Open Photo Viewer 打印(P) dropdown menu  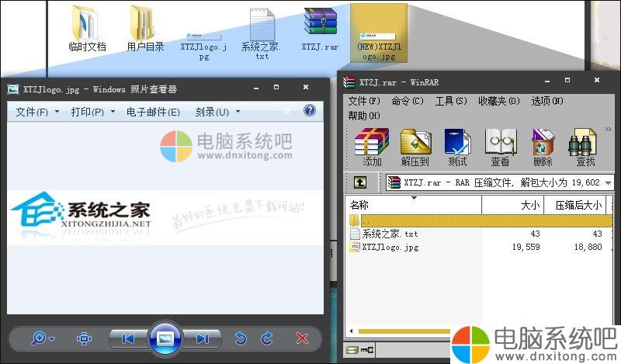point(92,112)
